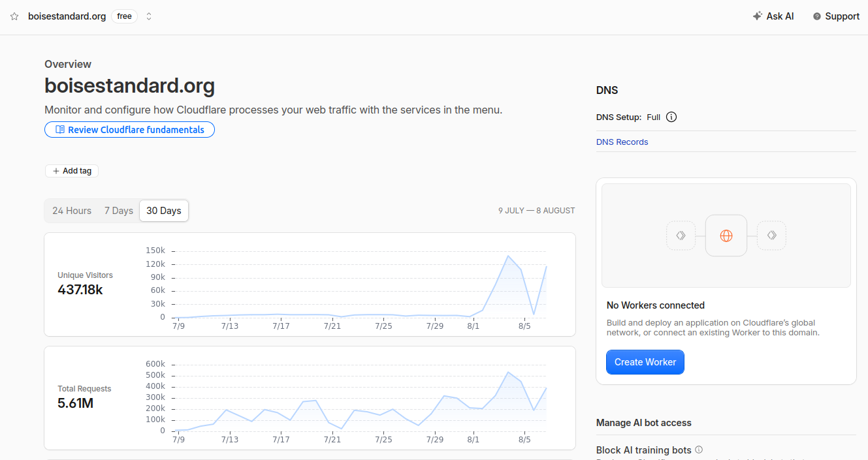This screenshot has height=460, width=868.
Task: Click the Total Requests label
Action: (84, 389)
